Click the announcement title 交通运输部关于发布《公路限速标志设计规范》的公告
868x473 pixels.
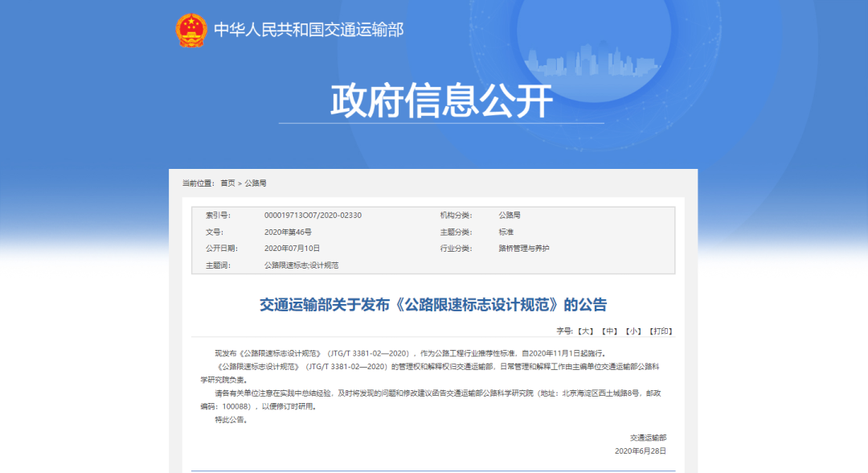pos(433,305)
